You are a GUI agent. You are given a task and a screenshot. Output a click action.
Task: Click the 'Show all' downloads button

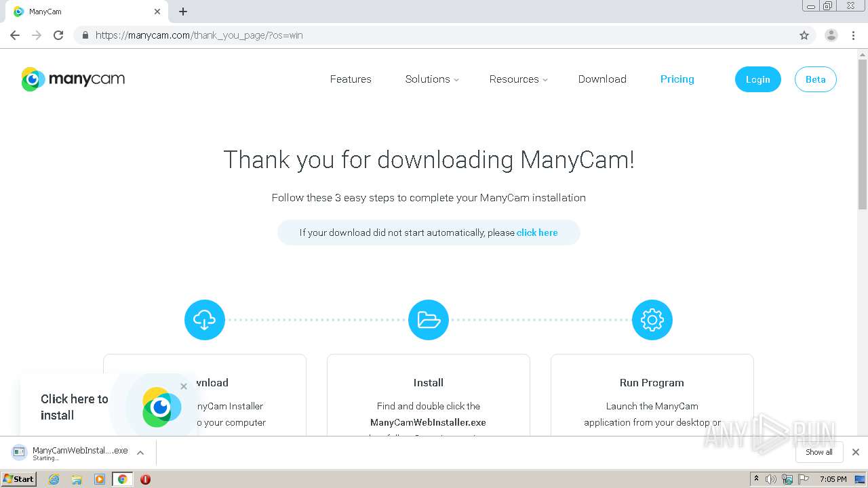point(819,452)
